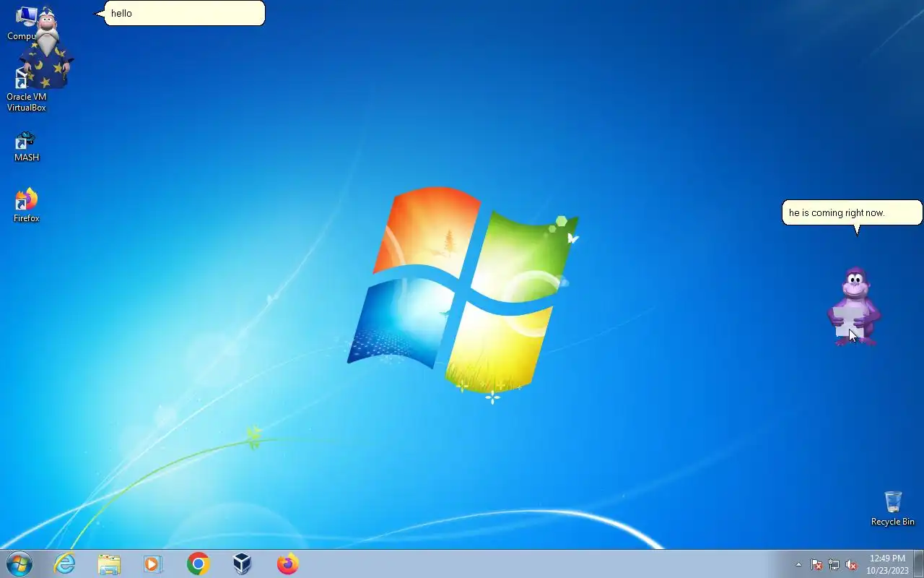Open Windows Explorer folder in taskbar
Viewport: 924px width, 578px height.
pos(109,564)
